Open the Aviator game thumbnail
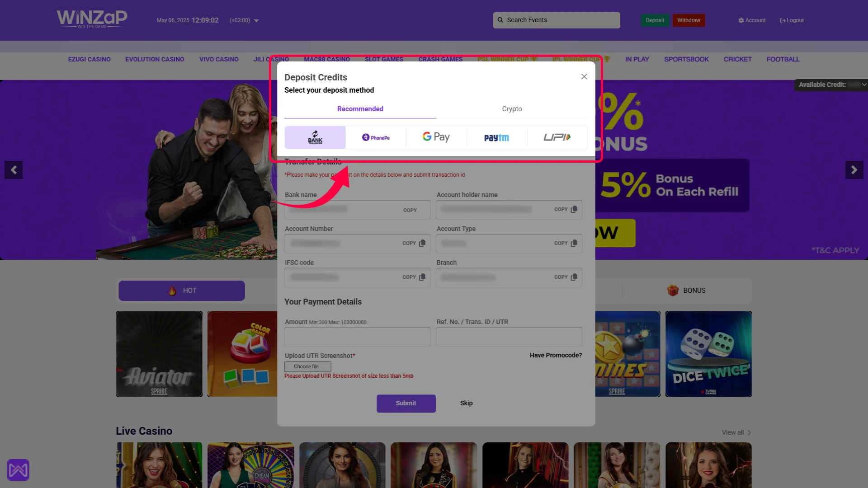 click(x=159, y=354)
